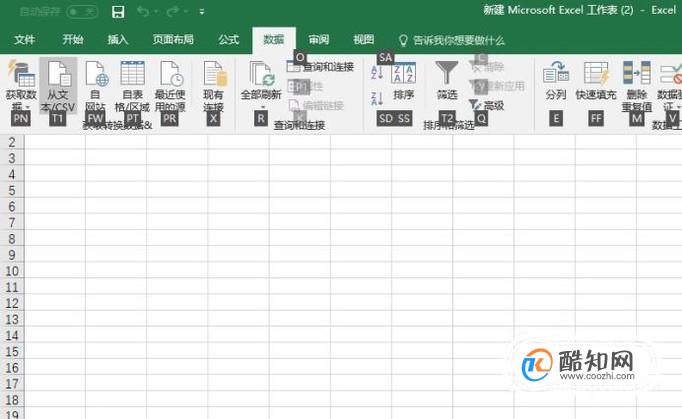Select row 14 header

[12, 335]
